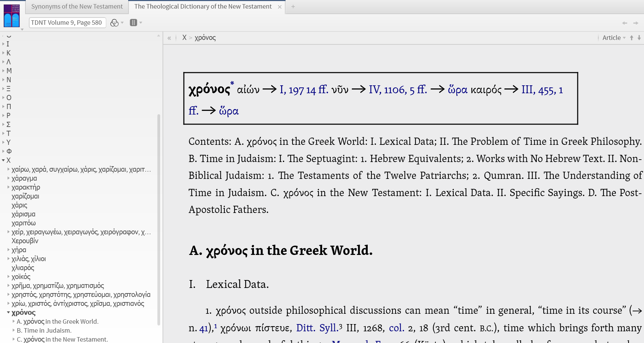The height and width of the screenshot is (343, 644).
Task: Select the χιλιάς, χίλιοι entry
Action: pyautogui.click(x=29, y=259)
